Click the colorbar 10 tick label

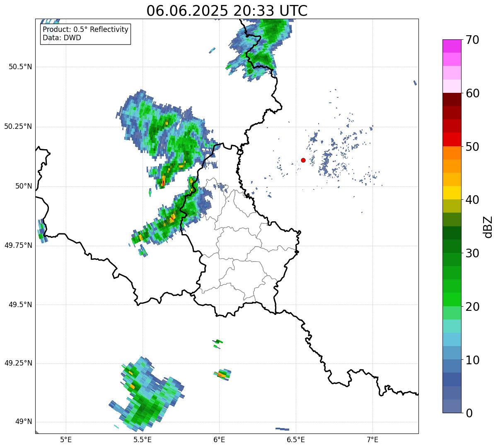472,360
